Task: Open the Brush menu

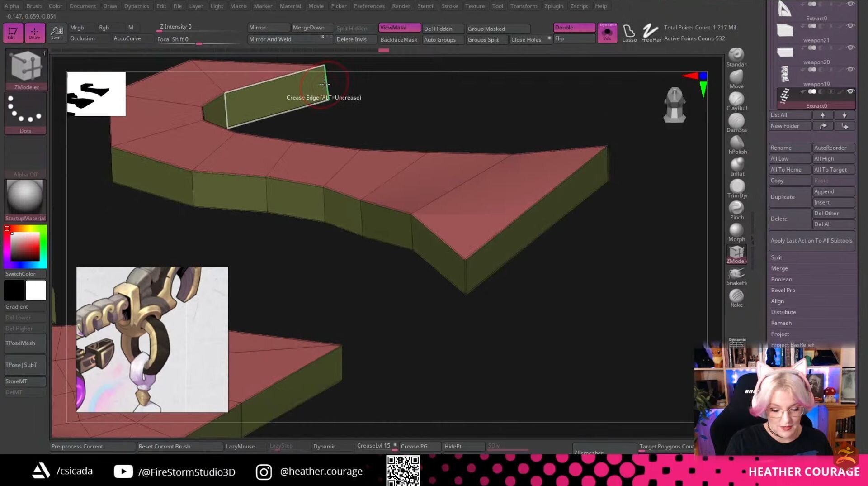Action: (x=34, y=6)
